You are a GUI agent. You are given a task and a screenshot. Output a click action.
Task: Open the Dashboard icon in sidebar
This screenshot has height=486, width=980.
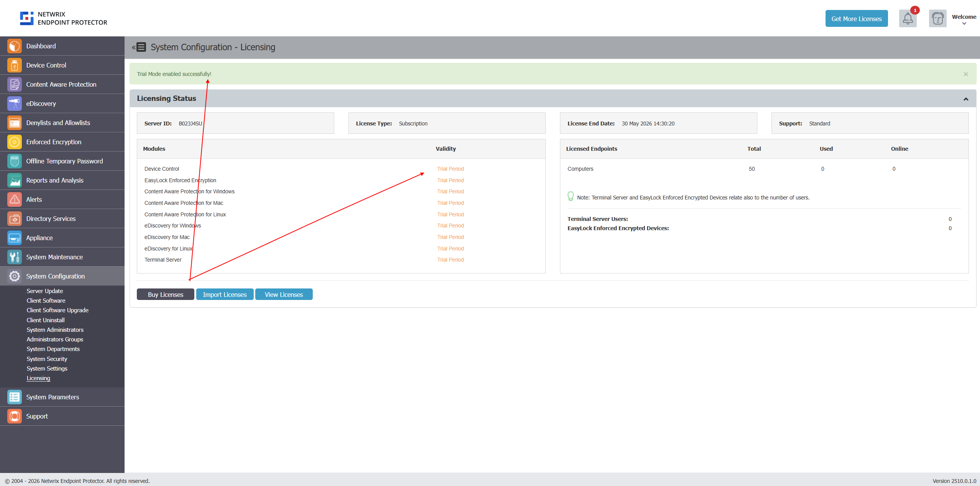(x=15, y=46)
